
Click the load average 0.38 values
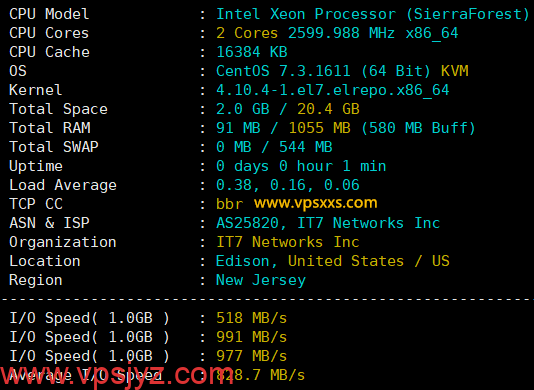pos(288,185)
